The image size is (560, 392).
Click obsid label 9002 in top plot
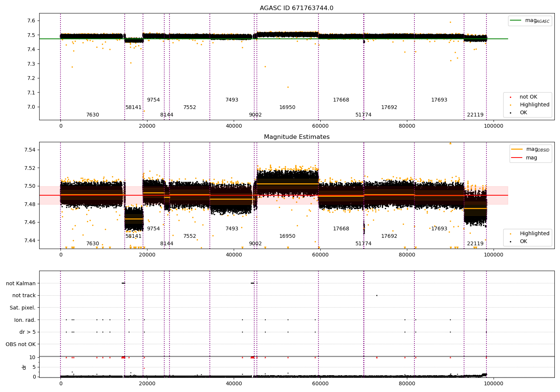tap(255, 115)
